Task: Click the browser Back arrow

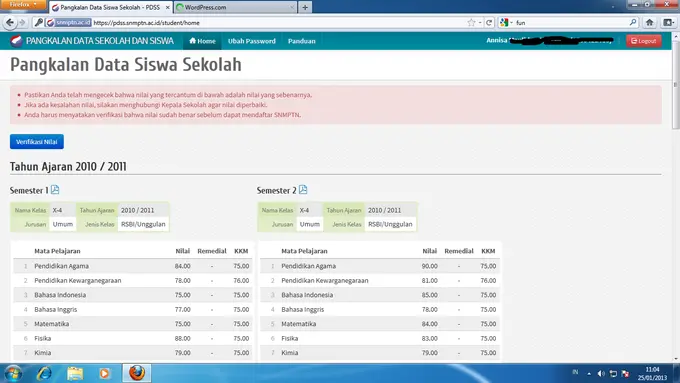Action: [x=10, y=23]
